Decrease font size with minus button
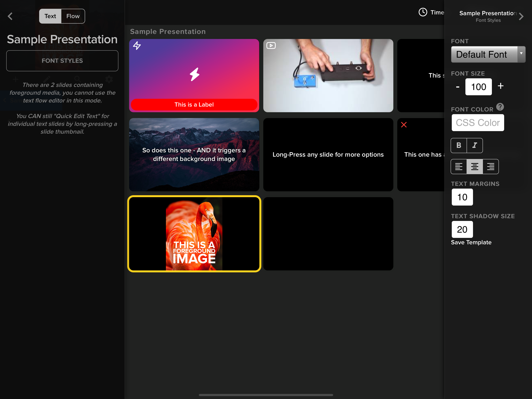 point(457,87)
